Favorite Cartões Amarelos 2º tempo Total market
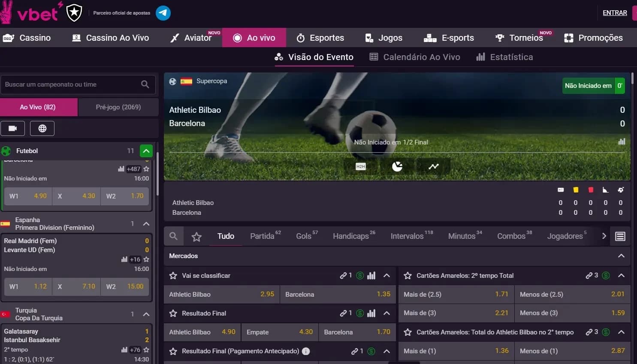 pyautogui.click(x=408, y=276)
